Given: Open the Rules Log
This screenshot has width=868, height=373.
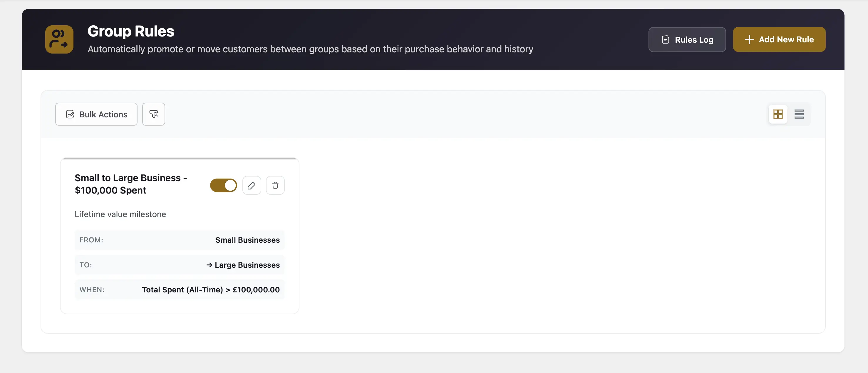Looking at the screenshot, I should (687, 39).
